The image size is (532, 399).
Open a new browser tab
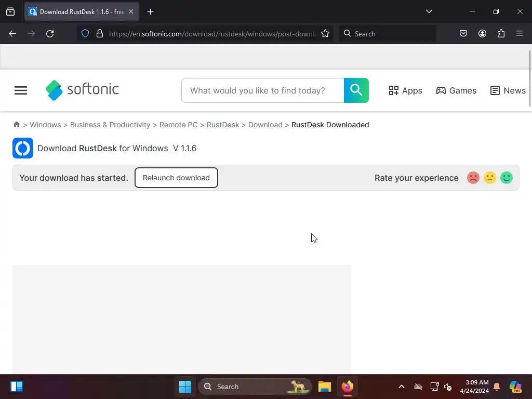pos(150,12)
